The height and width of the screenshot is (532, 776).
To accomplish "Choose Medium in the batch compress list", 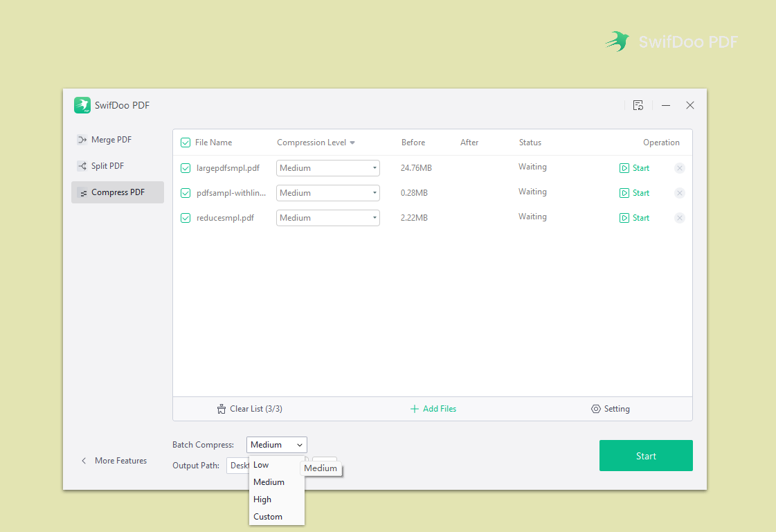I will (x=277, y=482).
